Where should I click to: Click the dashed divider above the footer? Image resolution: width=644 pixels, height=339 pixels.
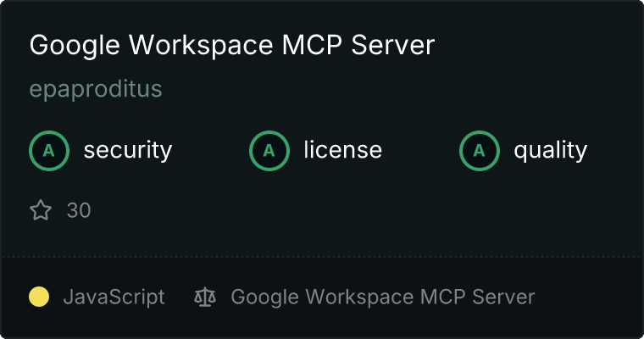(x=322, y=256)
